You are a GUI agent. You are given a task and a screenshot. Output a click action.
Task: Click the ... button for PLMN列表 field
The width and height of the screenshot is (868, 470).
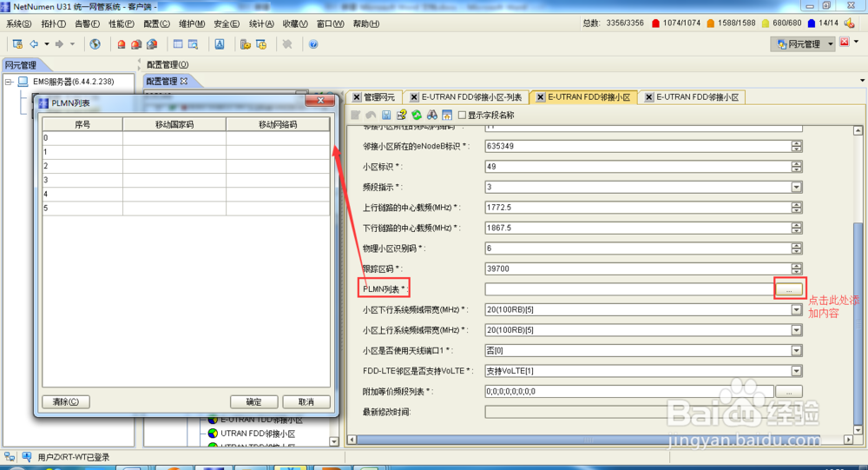tap(789, 289)
